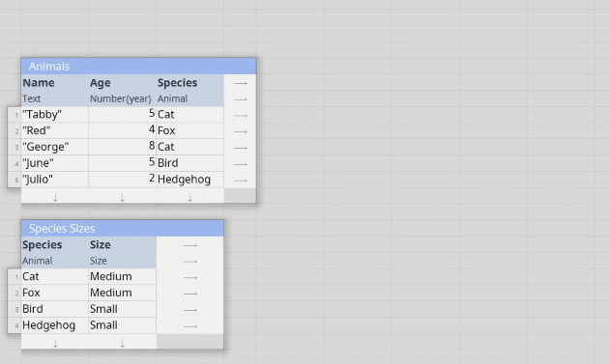Image resolution: width=610 pixels, height=364 pixels.
Task: Click the add-row down arrow under Animals Age column
Action: coord(122,197)
